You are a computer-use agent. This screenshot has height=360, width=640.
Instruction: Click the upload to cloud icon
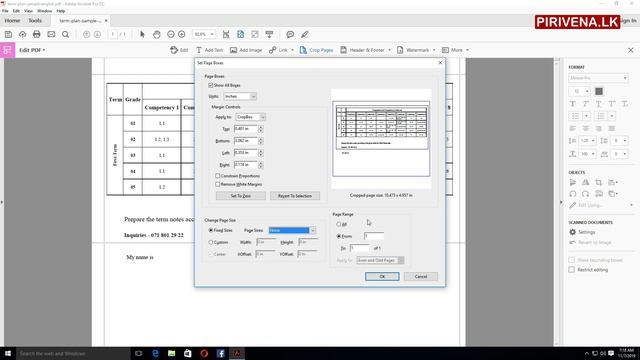(22, 34)
